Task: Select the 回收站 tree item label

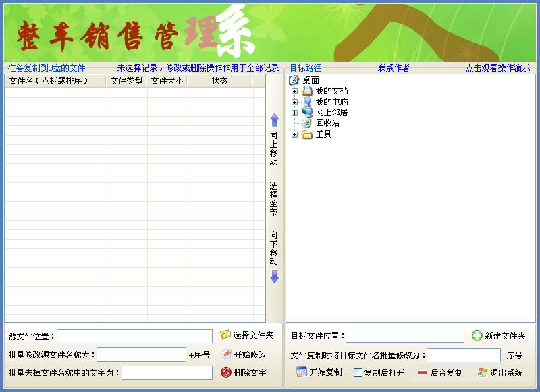Action: pyautogui.click(x=327, y=123)
